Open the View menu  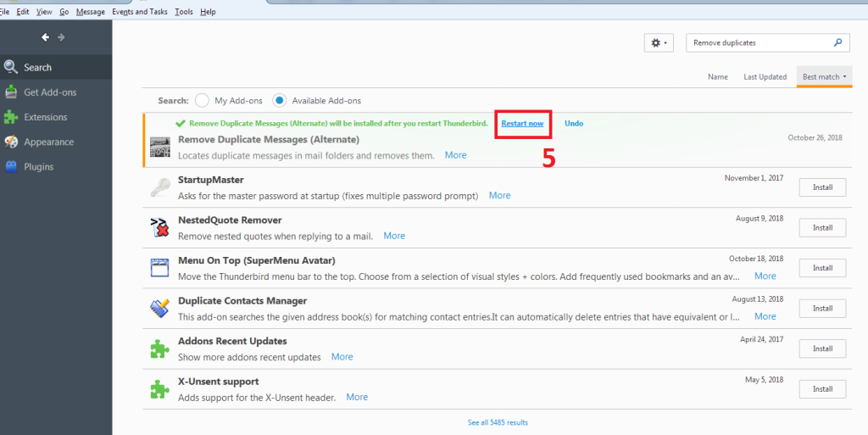point(44,12)
